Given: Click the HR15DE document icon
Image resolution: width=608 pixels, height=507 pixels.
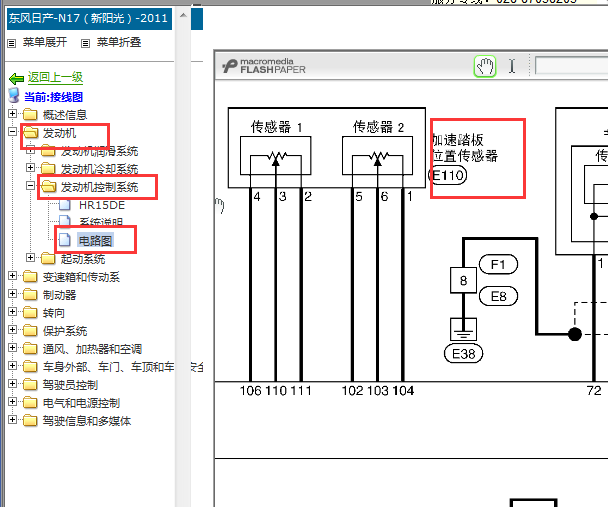Looking at the screenshot, I should coord(65,205).
